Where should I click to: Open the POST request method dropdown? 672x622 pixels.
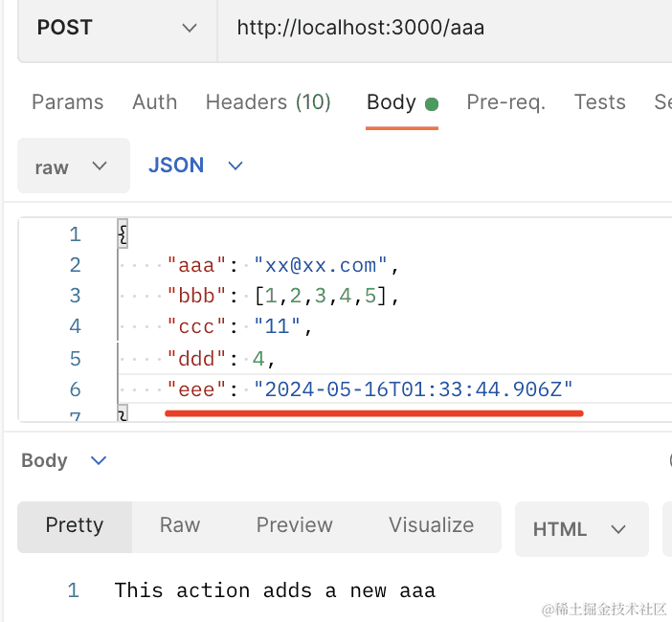coord(117,28)
